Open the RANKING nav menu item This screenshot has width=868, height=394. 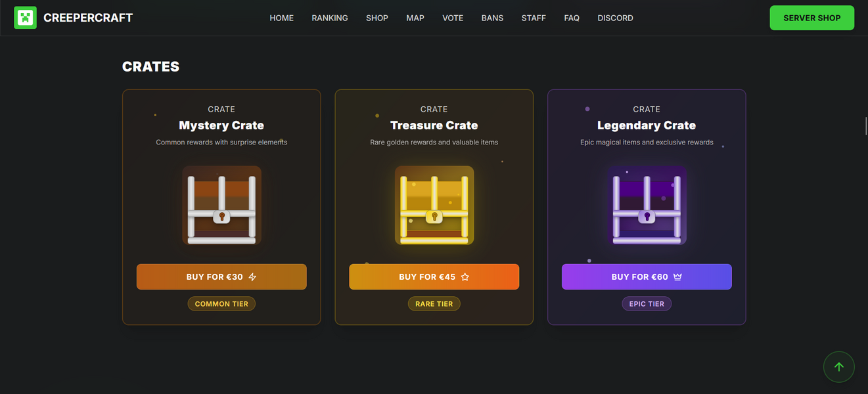pyautogui.click(x=330, y=18)
